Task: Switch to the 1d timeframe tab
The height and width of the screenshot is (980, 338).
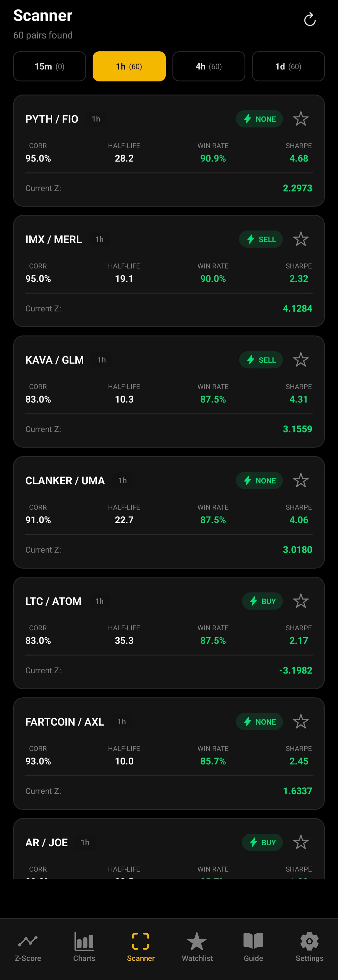Action: tap(288, 66)
